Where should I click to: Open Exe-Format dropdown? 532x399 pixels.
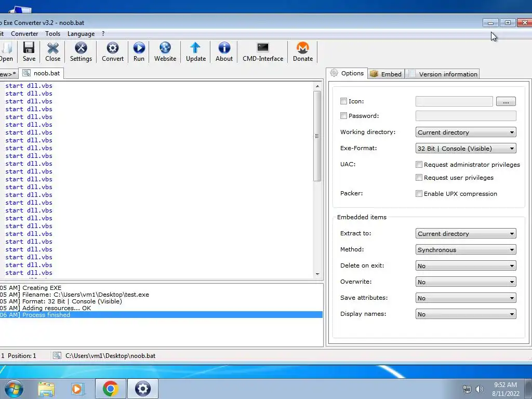point(465,148)
